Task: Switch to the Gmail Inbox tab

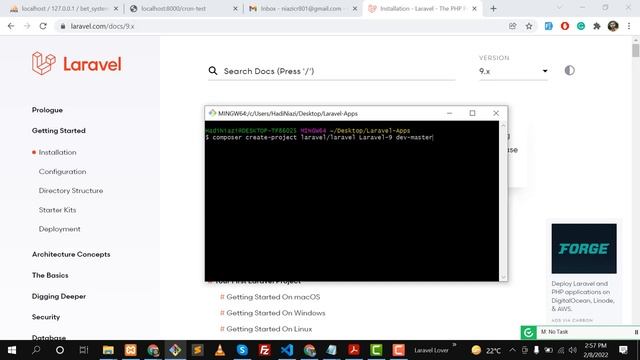Action: [302, 8]
